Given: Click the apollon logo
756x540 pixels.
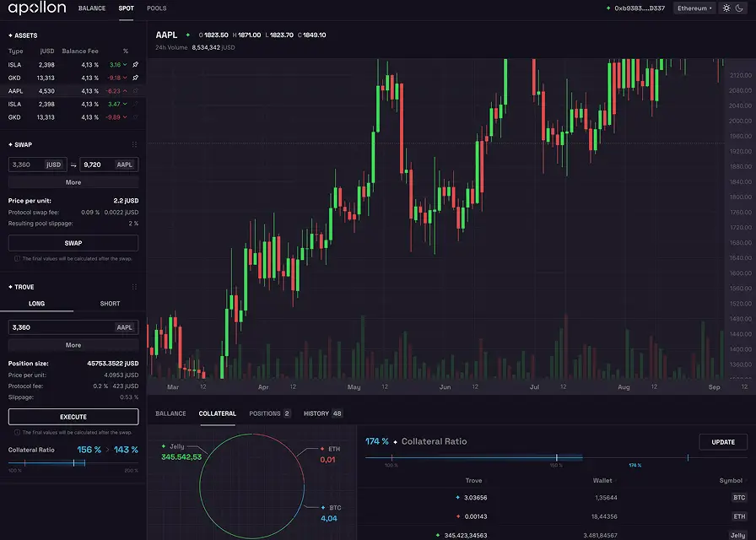Looking at the screenshot, I should [37, 8].
